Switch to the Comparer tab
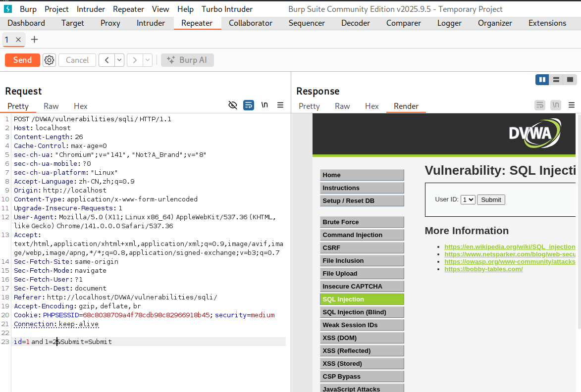This screenshot has height=392, width=581. click(x=404, y=23)
